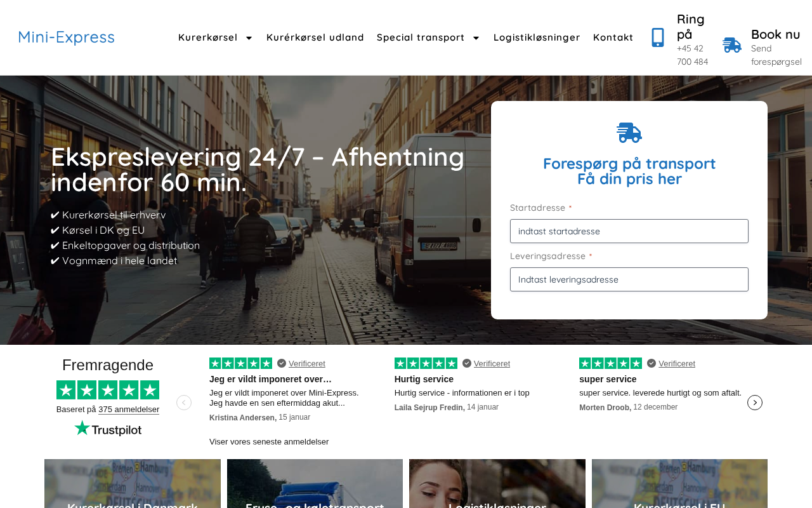Image resolution: width=812 pixels, height=508 pixels.
Task: Click the five-star rating under Fremragende
Action: pyautogui.click(x=108, y=390)
